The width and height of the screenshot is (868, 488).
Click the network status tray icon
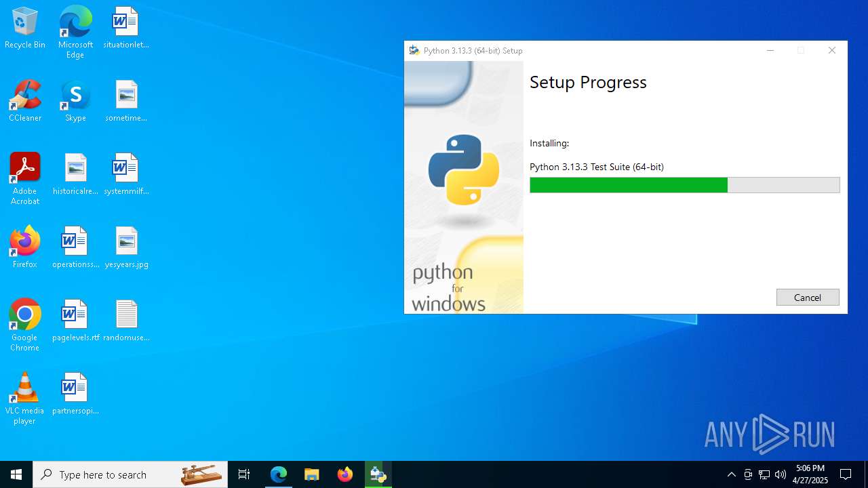pos(764,474)
